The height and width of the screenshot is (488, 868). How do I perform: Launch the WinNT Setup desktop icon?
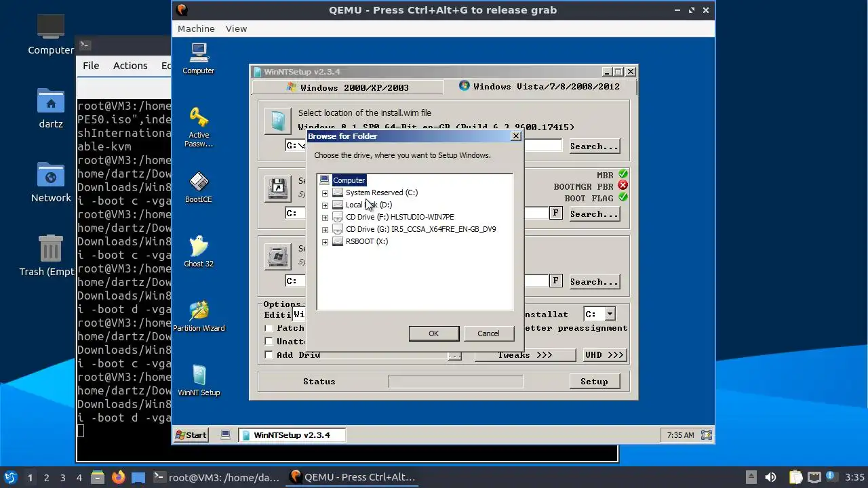coord(199,380)
